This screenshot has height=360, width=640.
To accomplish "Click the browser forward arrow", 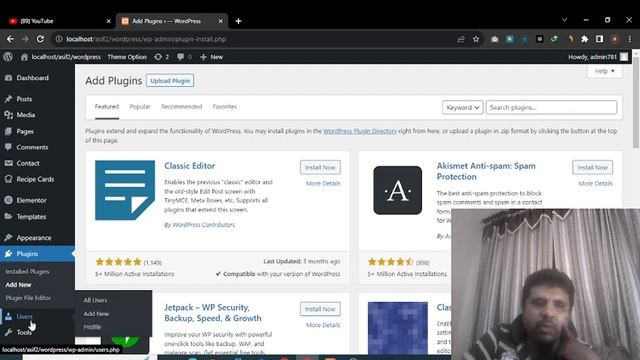I will coord(25,39).
